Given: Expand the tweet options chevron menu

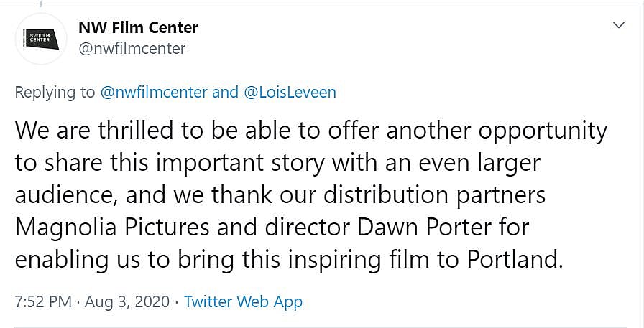Looking at the screenshot, I should point(617,25).
